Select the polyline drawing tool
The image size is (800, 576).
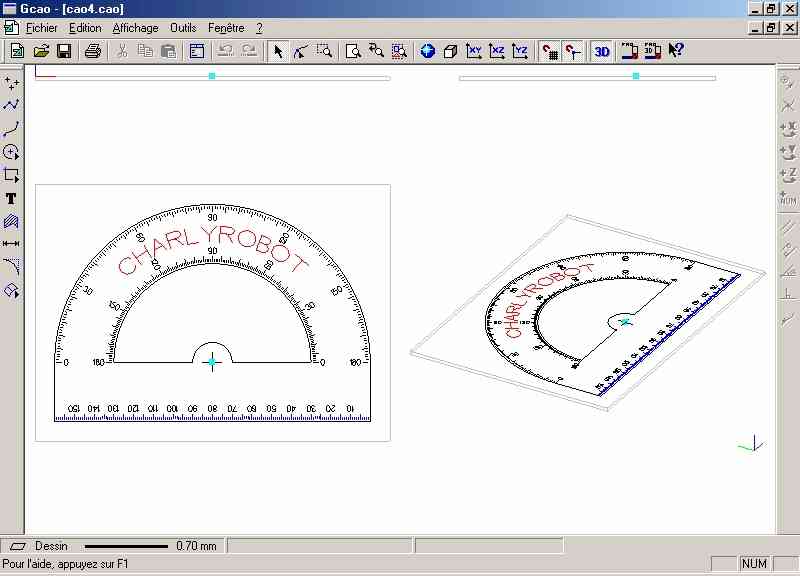[x=11, y=105]
